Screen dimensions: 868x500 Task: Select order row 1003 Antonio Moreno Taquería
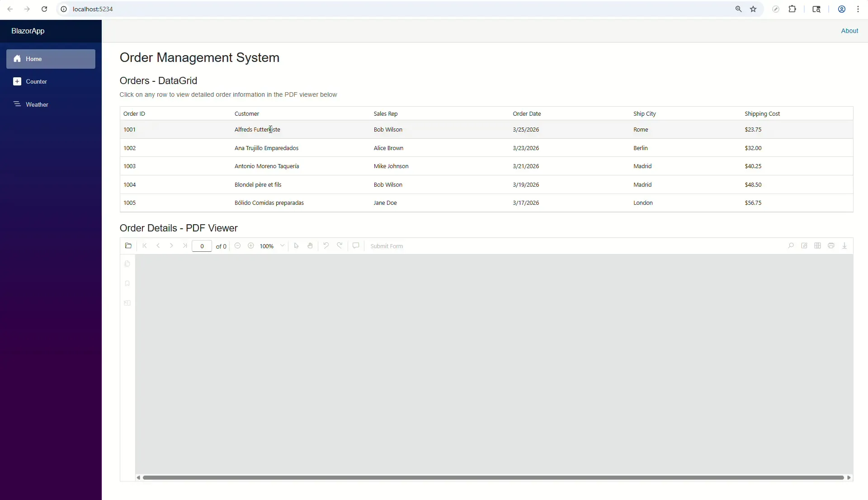(486, 166)
